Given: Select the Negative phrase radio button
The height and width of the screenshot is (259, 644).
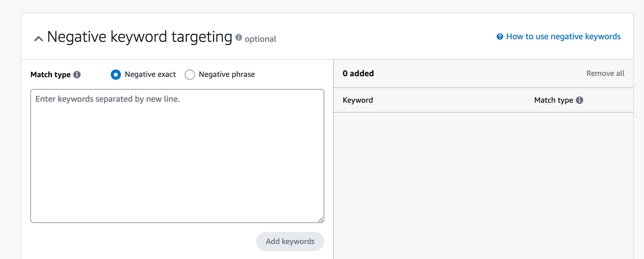Looking at the screenshot, I should pos(190,75).
